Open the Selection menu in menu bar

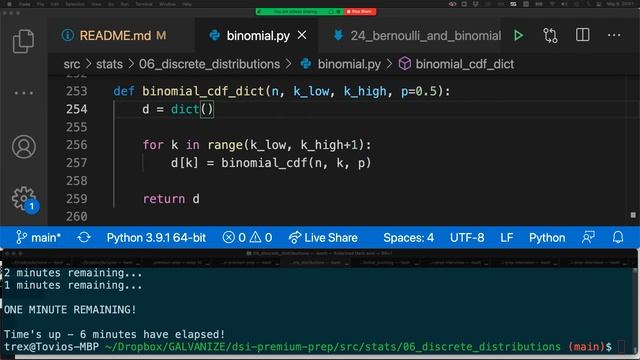coord(75,4)
